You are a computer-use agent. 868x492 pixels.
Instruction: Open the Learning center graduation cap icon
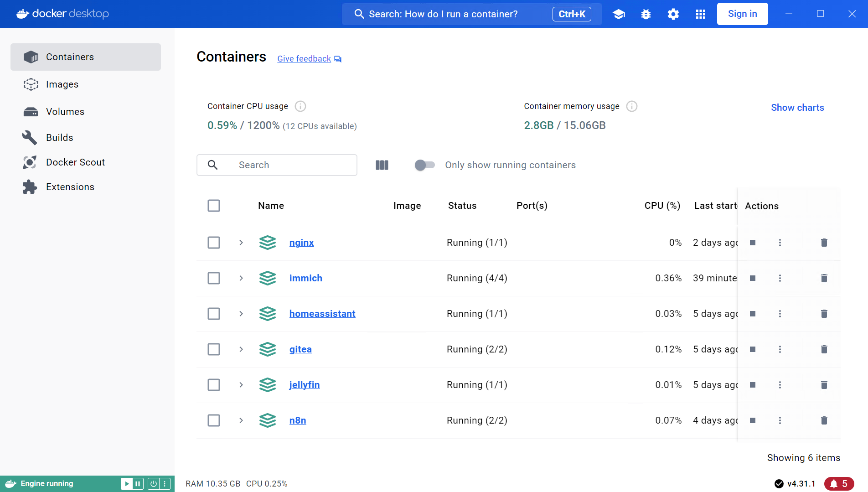[x=619, y=14]
